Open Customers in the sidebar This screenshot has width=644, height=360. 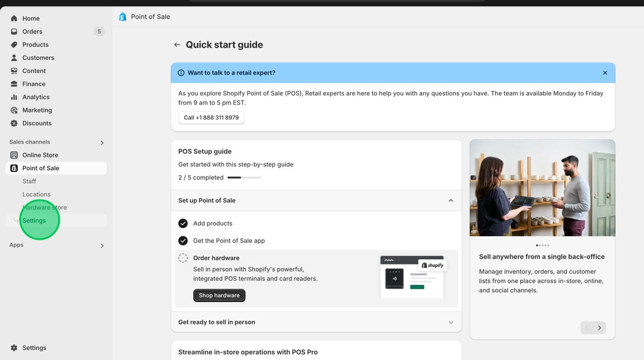[38, 58]
